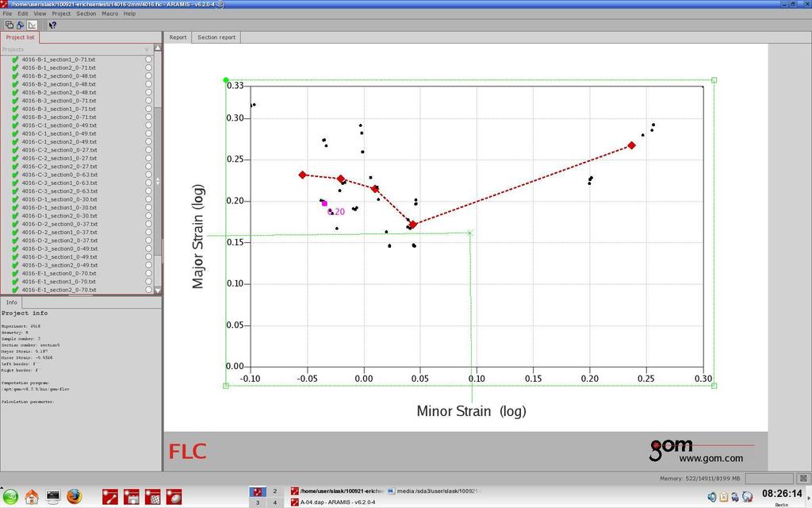
Task: Click the What's This help cursor icon
Action: 52,25
